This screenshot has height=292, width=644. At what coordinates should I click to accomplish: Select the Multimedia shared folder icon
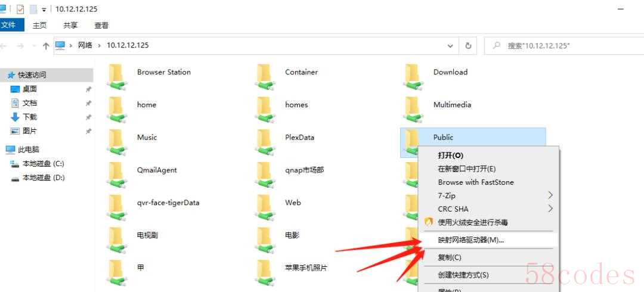click(413, 110)
